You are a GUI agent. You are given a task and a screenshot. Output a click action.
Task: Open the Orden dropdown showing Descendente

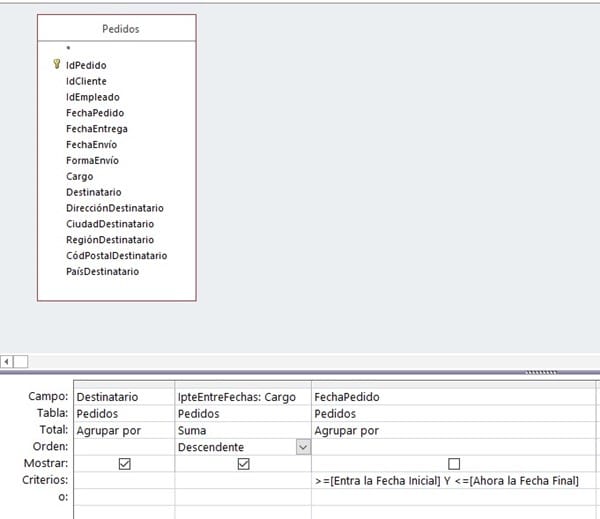(303, 447)
